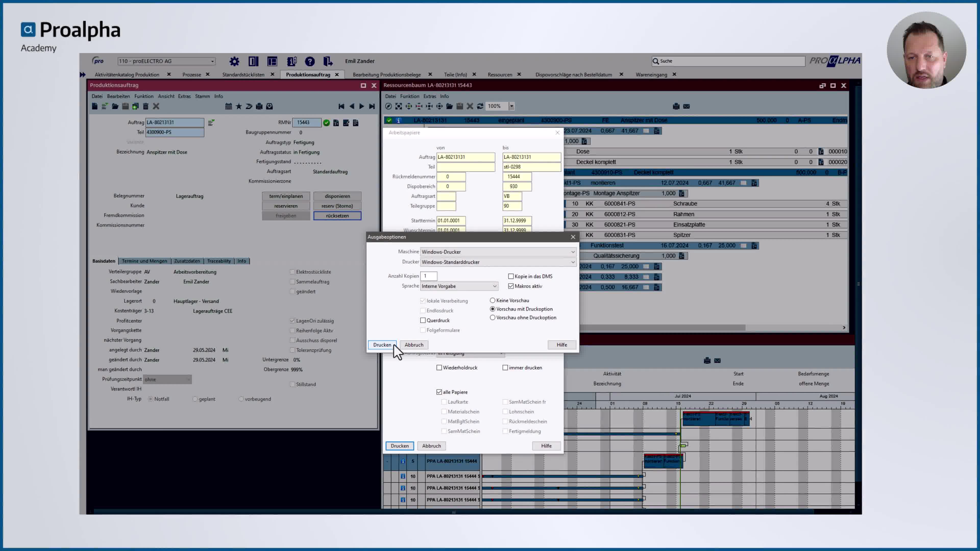Click the search magnifier icon

(x=655, y=61)
